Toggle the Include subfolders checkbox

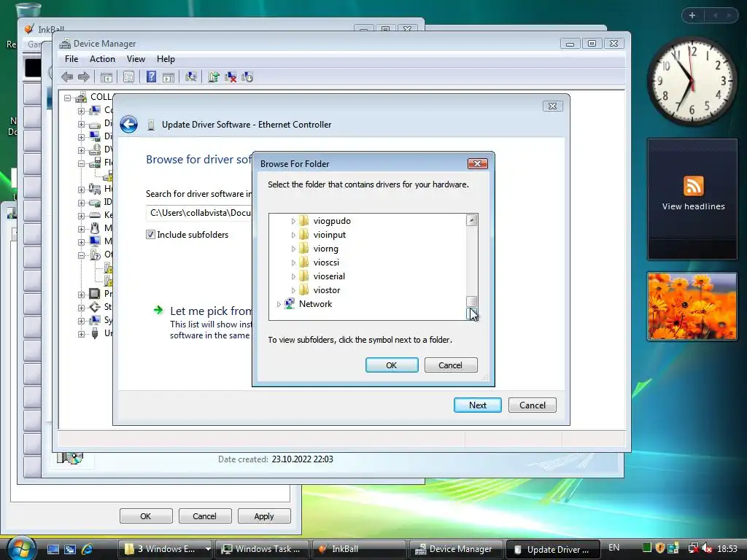coord(150,234)
